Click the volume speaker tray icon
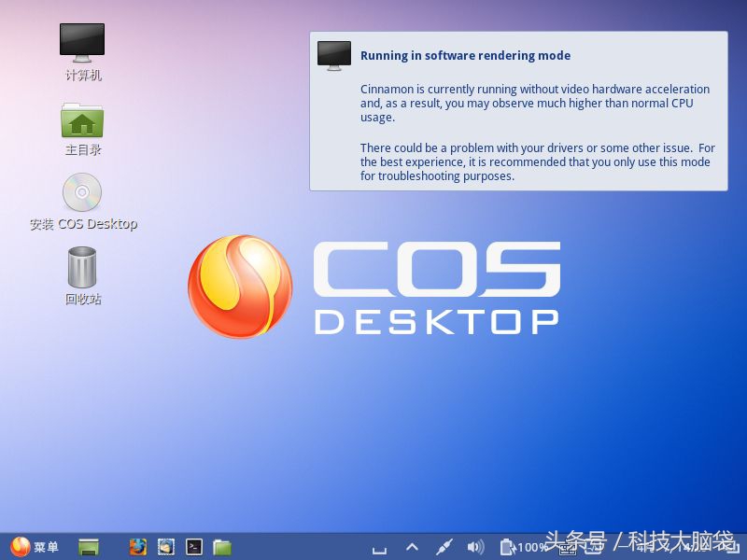Screen dimensions: 747x560 (x=475, y=547)
